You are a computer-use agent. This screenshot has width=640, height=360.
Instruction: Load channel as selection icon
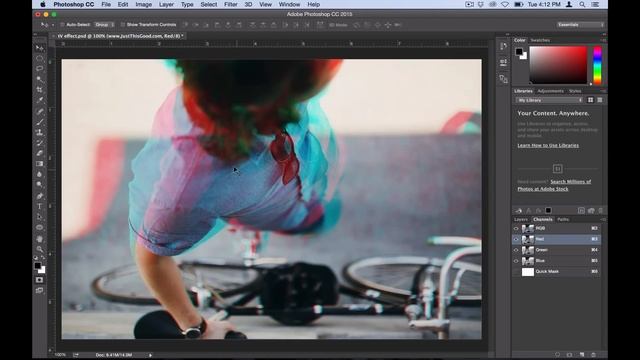(558, 355)
